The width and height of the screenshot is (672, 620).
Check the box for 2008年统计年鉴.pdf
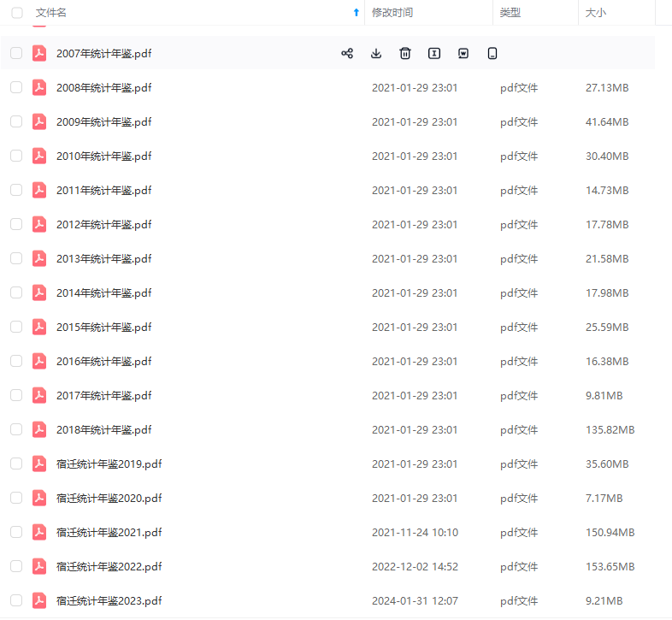(16, 87)
